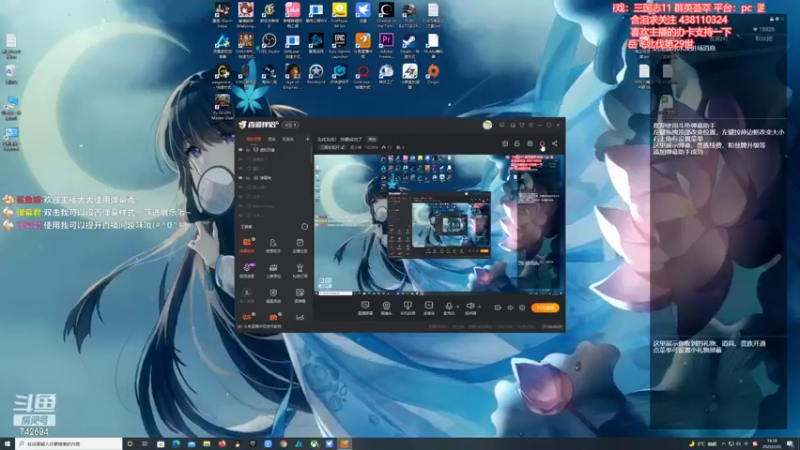Click the Windows taskbar search box
Image resolution: width=800 pixels, height=450 pixels.
69,444
